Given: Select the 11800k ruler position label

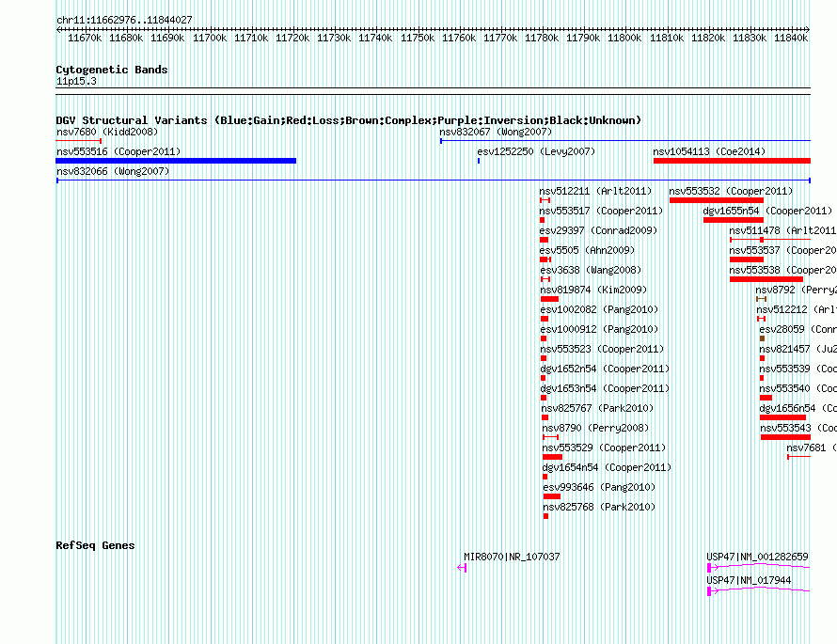Looking at the screenshot, I should 624,38.
